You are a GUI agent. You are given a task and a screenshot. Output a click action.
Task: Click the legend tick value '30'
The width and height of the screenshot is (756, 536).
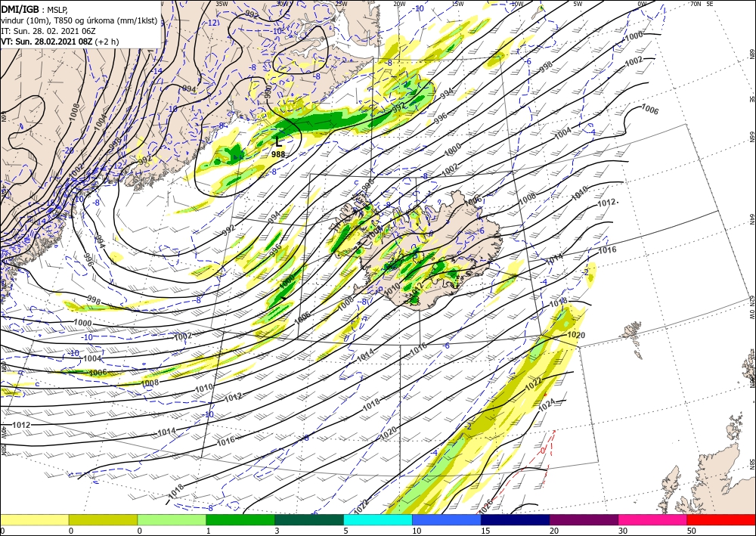click(x=622, y=531)
